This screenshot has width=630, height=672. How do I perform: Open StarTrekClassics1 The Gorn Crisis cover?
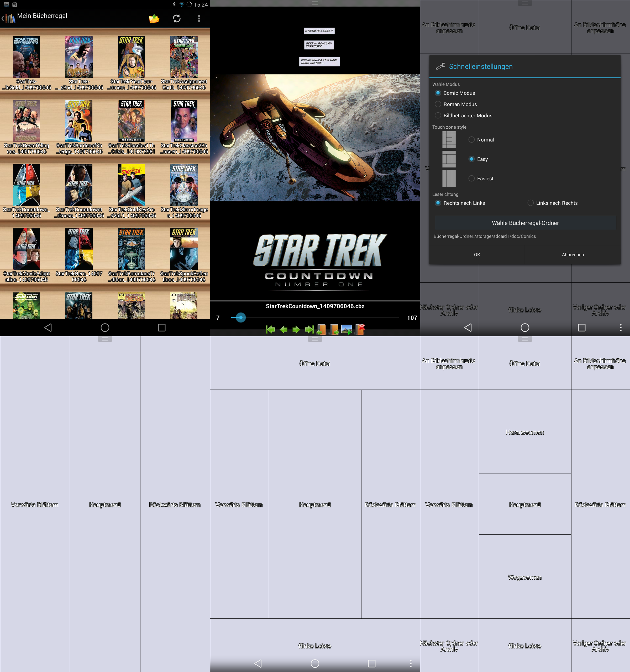click(x=132, y=121)
